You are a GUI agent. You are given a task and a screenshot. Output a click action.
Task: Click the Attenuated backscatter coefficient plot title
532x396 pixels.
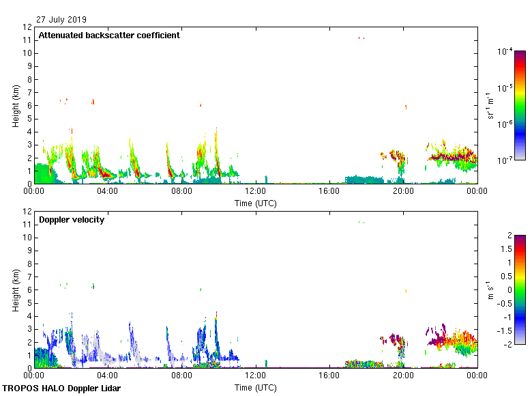click(109, 36)
